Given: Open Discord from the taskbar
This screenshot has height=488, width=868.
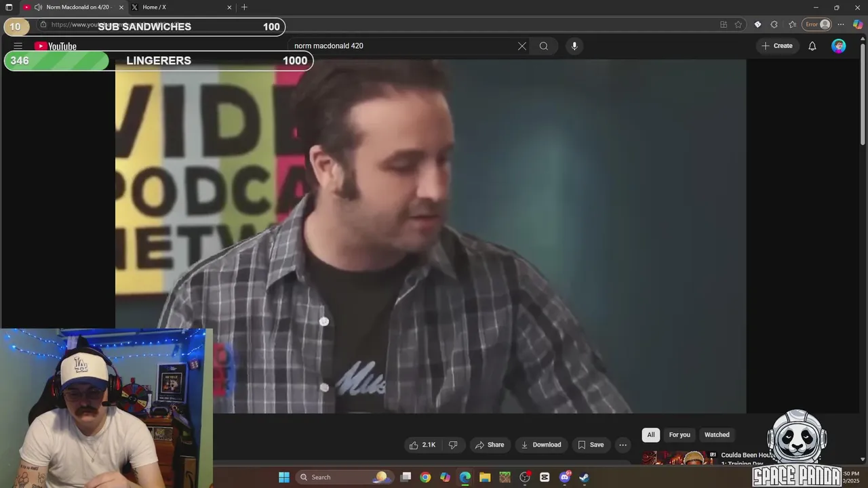Looking at the screenshot, I should pos(565,477).
